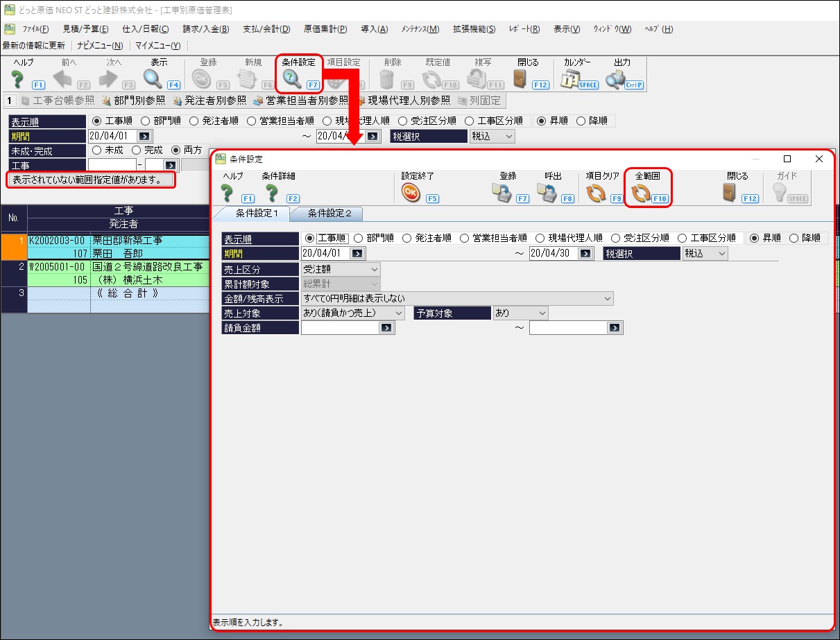840x640 pixels.
Task: Click the 設定終了 OK icon
Action: tap(412, 193)
